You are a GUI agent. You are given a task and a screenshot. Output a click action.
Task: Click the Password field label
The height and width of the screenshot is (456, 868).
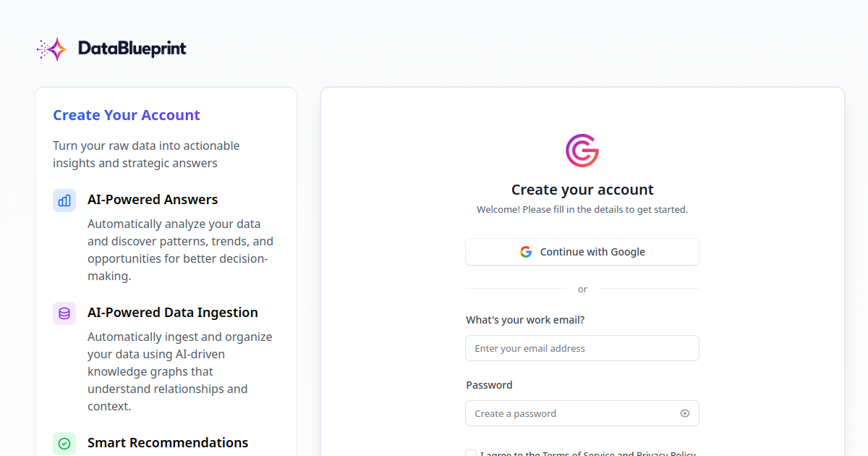tap(489, 385)
